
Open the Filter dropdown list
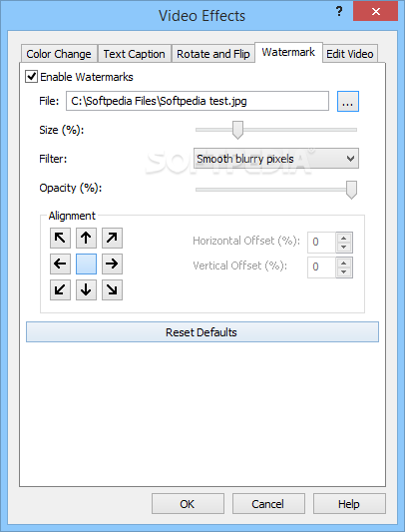(x=276, y=159)
